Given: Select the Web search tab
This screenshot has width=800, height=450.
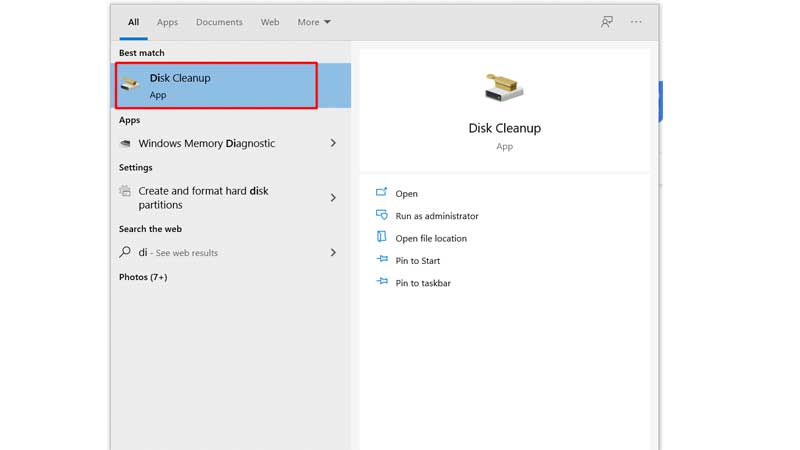Looking at the screenshot, I should pos(270,22).
